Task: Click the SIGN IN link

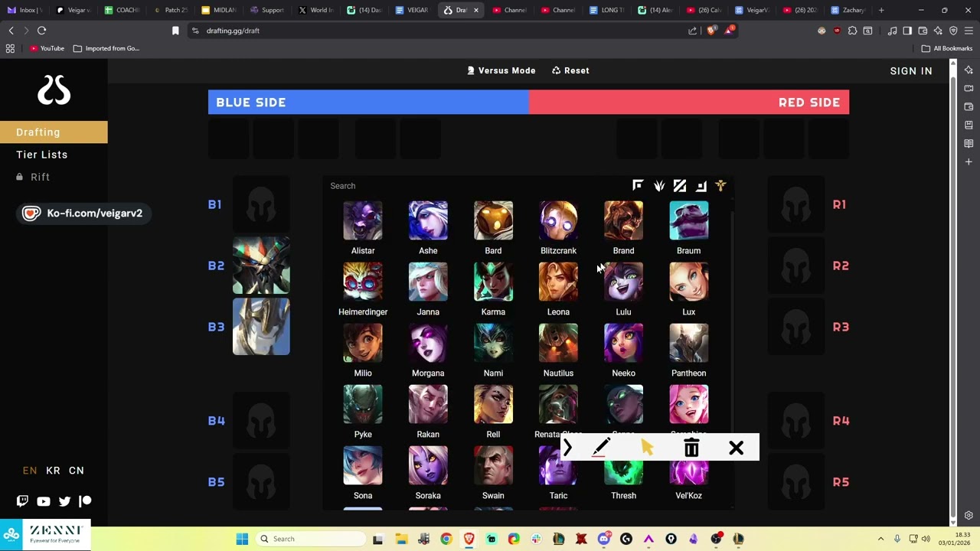Action: click(911, 71)
